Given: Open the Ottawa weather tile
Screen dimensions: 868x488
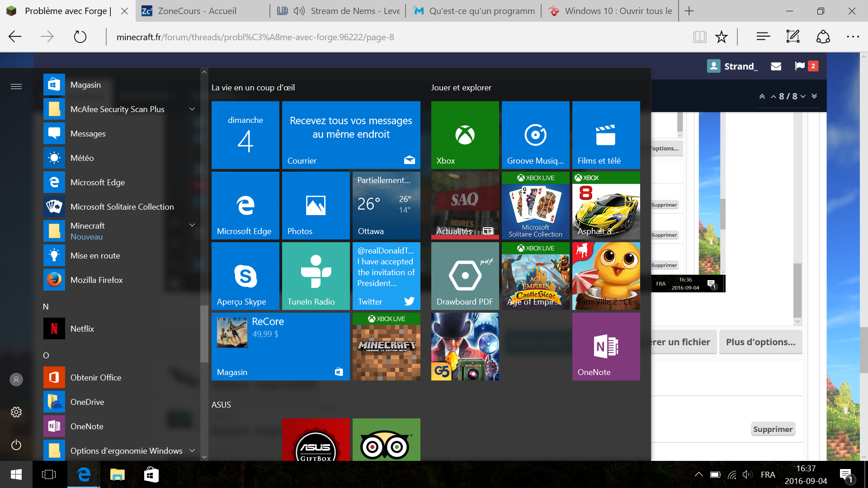Looking at the screenshot, I should [x=386, y=205].
